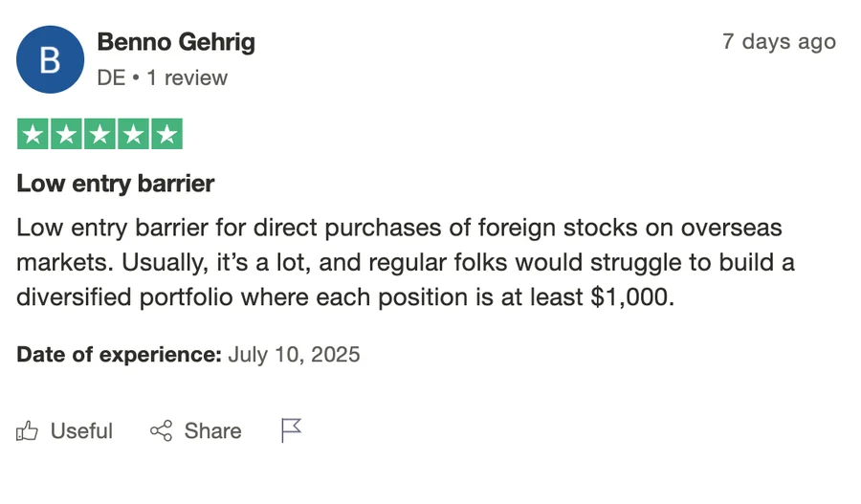The image size is (861, 504).
Task: Click the "DE" country code
Action: [111, 77]
